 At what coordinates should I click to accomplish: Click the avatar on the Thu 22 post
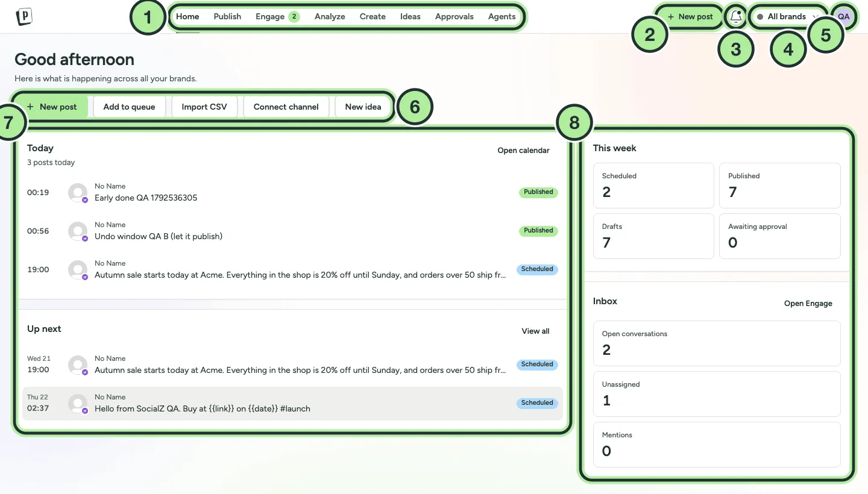pyautogui.click(x=78, y=404)
